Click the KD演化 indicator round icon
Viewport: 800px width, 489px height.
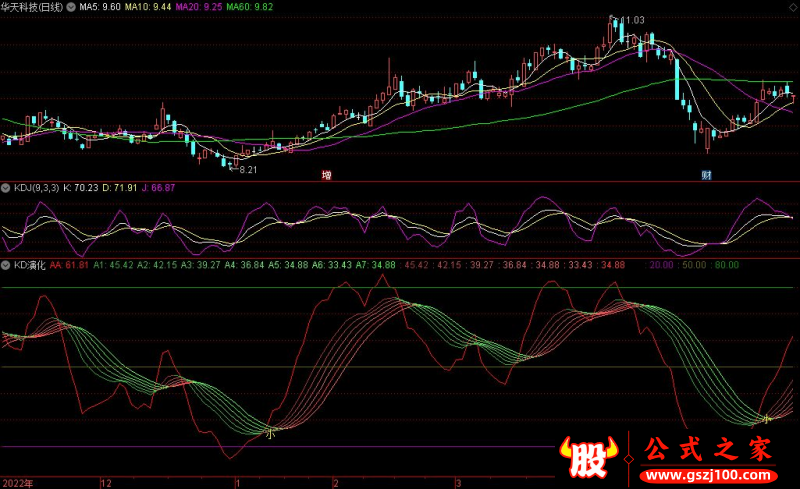[6, 266]
